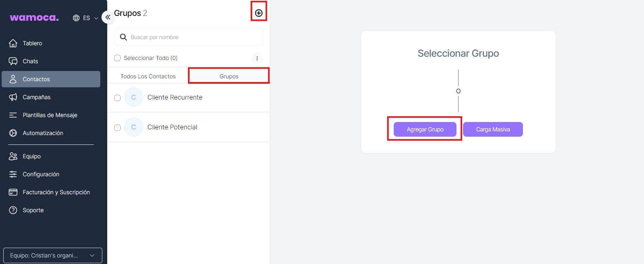The width and height of the screenshot is (644, 264).
Task: Click the Automatización gear icon
Action: (13, 133)
